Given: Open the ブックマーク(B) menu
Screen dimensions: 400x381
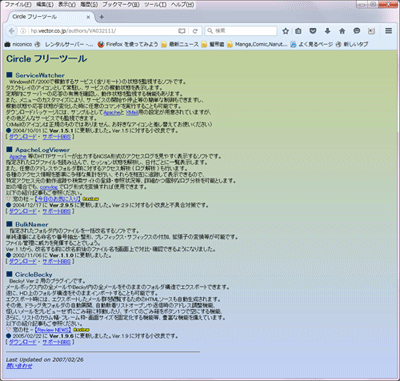Looking at the screenshot, I should 121,5.
